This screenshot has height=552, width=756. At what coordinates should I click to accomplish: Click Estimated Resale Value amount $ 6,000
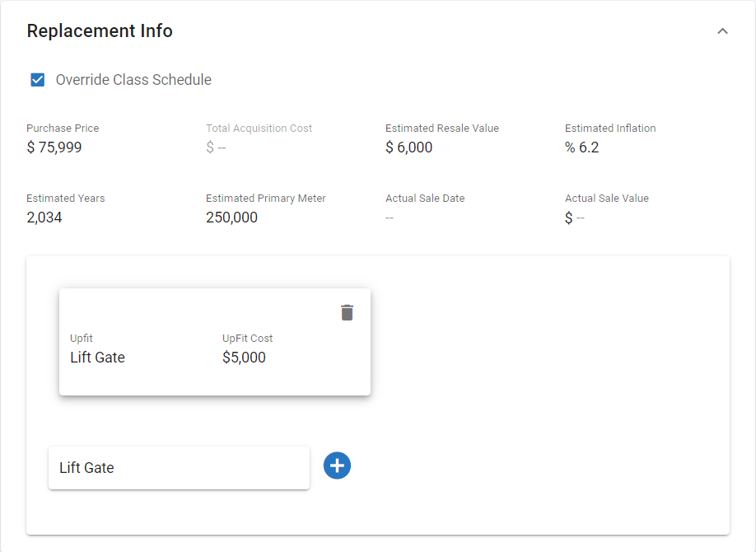click(408, 147)
